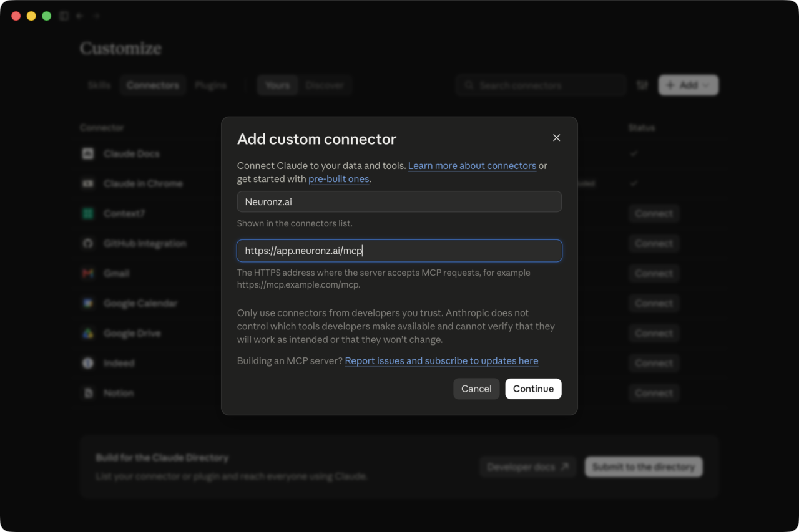Switch to the Skills tab
Viewport: 799px width, 532px height.
[x=99, y=85]
